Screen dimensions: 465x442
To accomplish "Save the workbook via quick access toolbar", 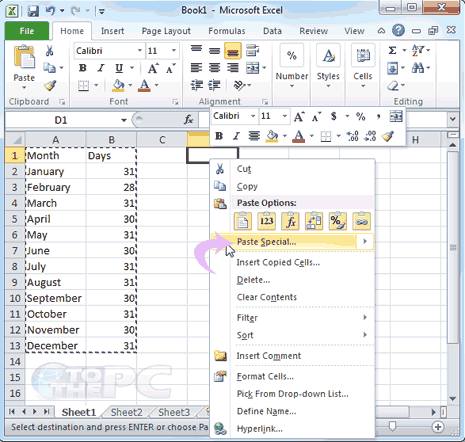I will 33,11.
